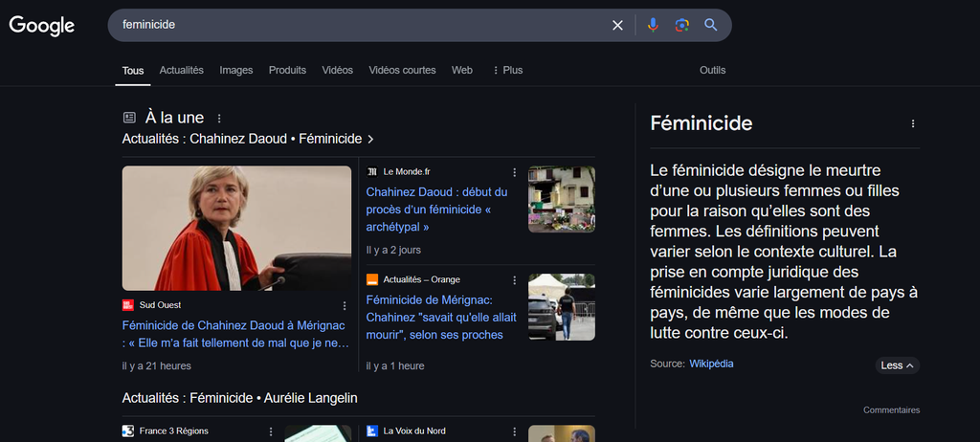
Task: Go to the Google logo homepage
Action: pyautogui.click(x=42, y=26)
